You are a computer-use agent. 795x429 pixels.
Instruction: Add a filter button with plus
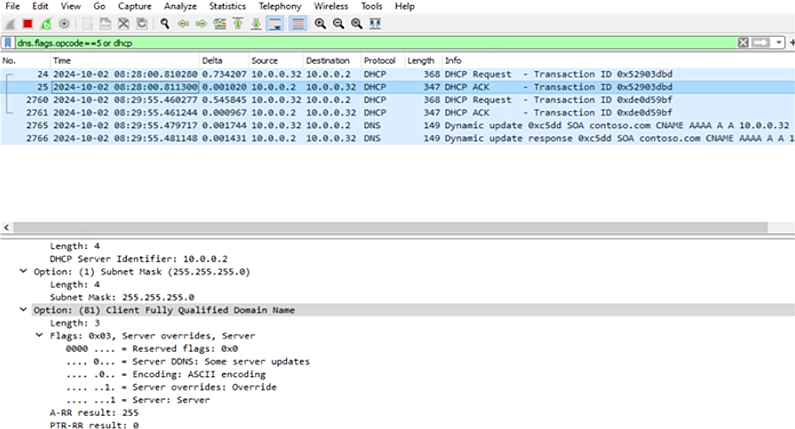point(791,43)
